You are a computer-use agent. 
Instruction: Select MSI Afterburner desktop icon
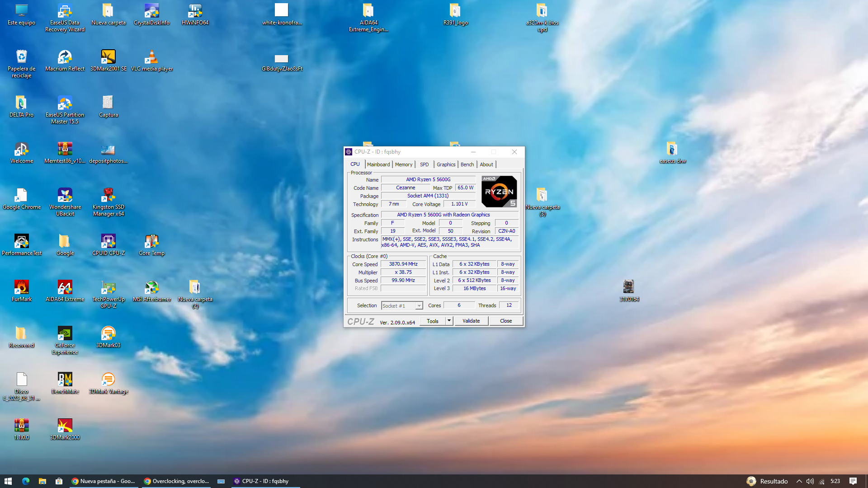tap(151, 291)
